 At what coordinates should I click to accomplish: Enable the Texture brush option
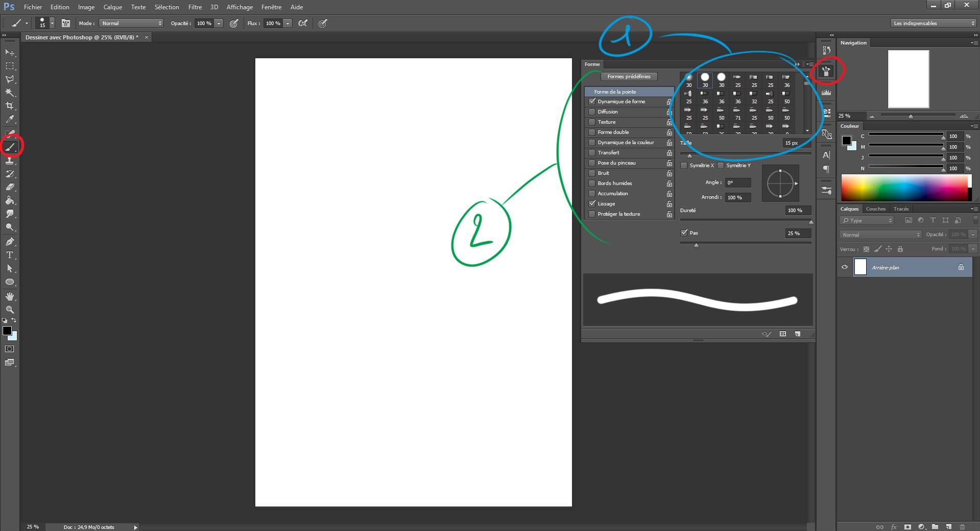point(592,122)
